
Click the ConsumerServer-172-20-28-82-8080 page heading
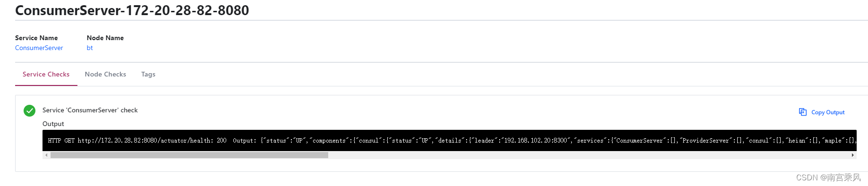point(132,10)
